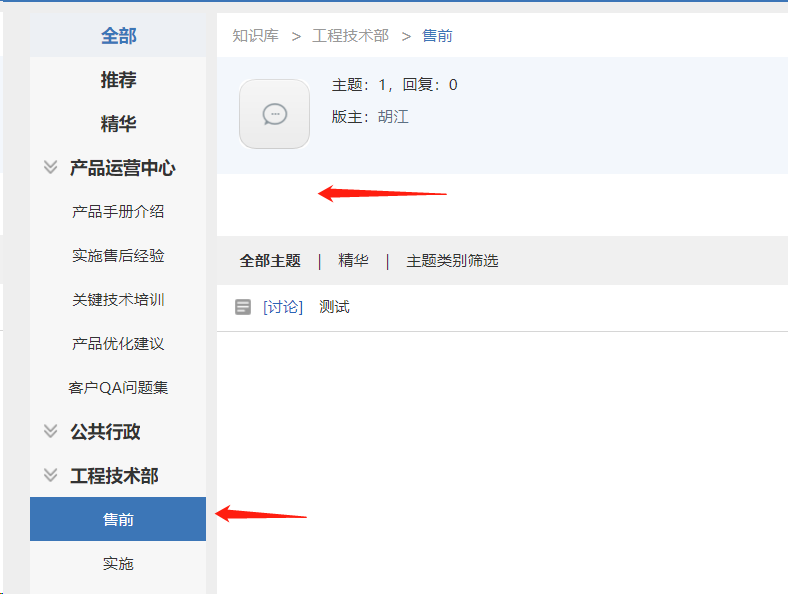The width and height of the screenshot is (788, 594).
Task: Open 关键技术培训 board
Action: coord(118,300)
